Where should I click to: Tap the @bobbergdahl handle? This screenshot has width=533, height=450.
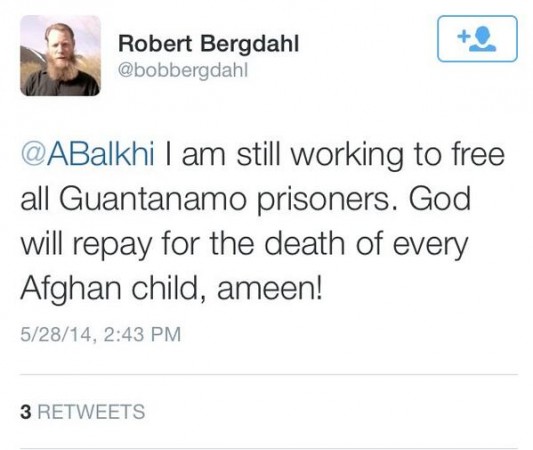tap(183, 71)
